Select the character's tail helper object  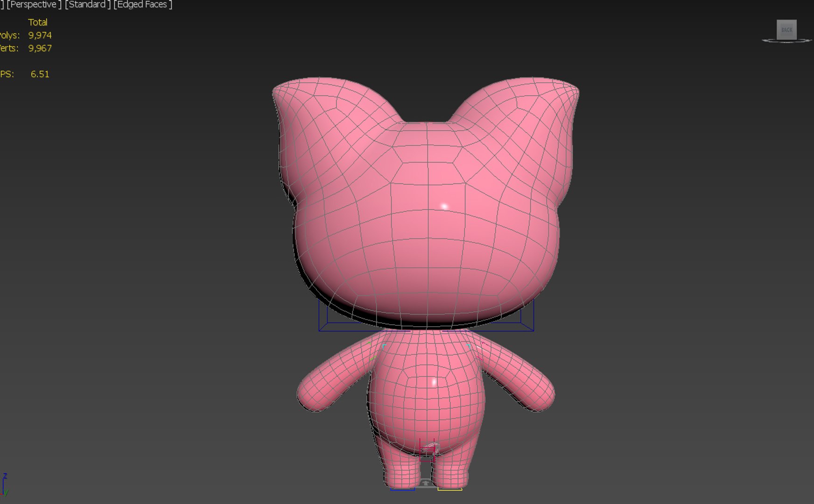[428, 451]
